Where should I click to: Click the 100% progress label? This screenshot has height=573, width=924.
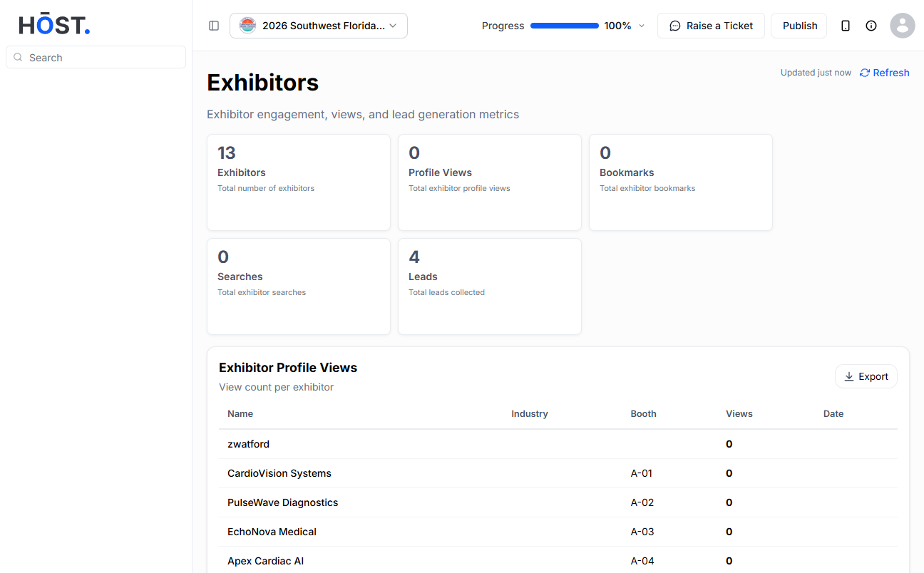point(617,26)
